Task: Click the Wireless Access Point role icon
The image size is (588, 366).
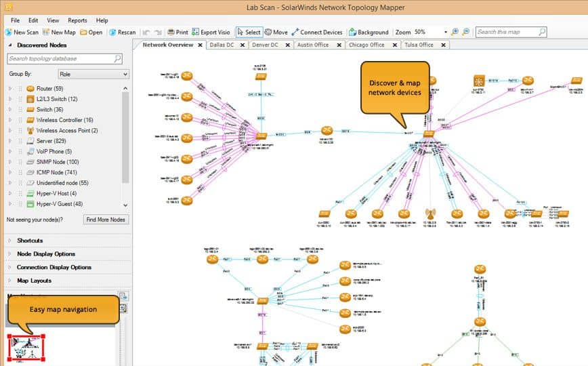Action: click(30, 131)
